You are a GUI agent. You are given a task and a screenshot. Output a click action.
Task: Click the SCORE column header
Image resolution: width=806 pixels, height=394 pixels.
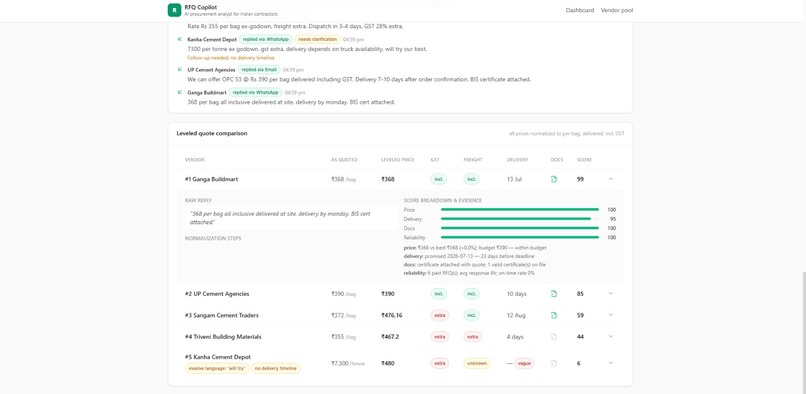pyautogui.click(x=584, y=160)
